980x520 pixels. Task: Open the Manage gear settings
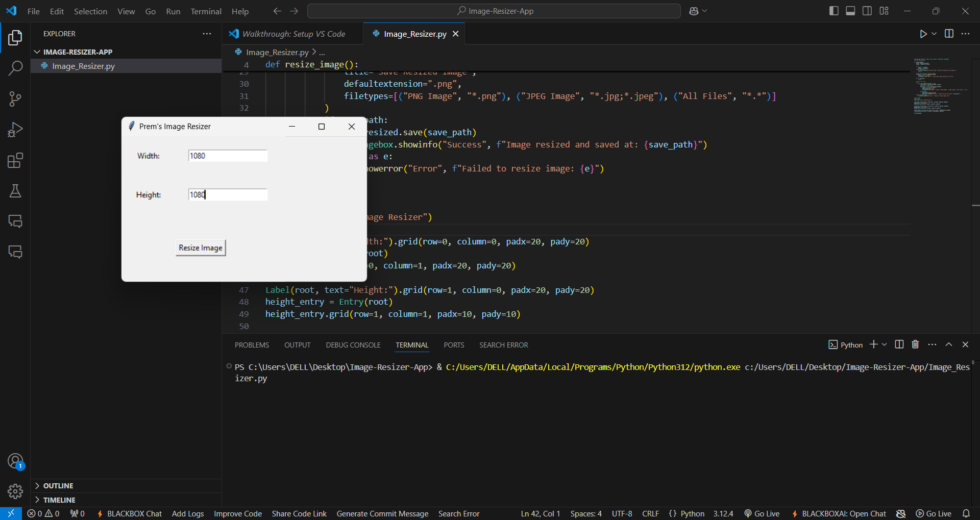pyautogui.click(x=15, y=491)
